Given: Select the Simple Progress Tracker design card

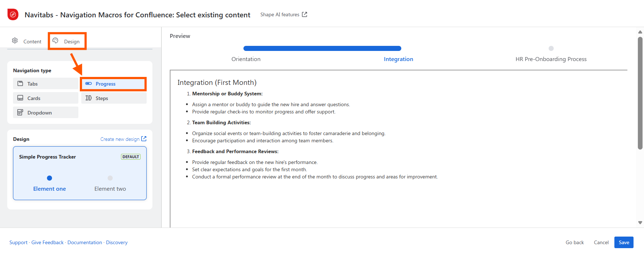Looking at the screenshot, I should click(x=80, y=173).
